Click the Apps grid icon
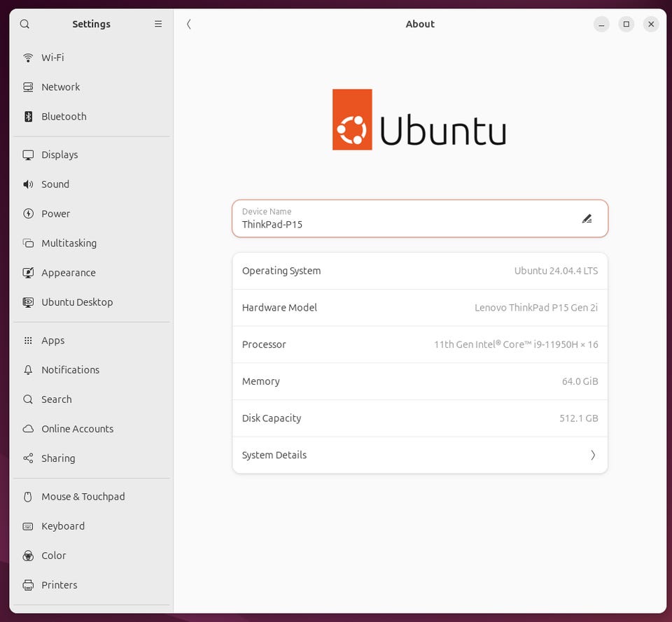 pos(28,341)
